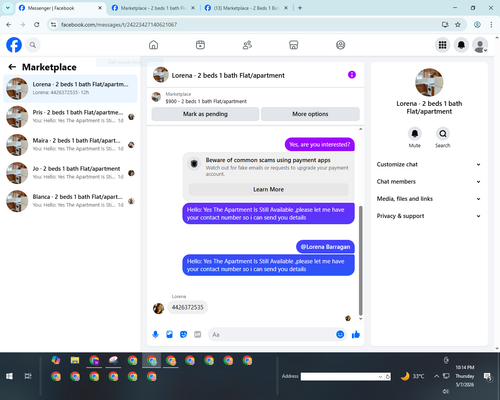Go back in browser history
The height and width of the screenshot is (400, 500).
point(9,25)
